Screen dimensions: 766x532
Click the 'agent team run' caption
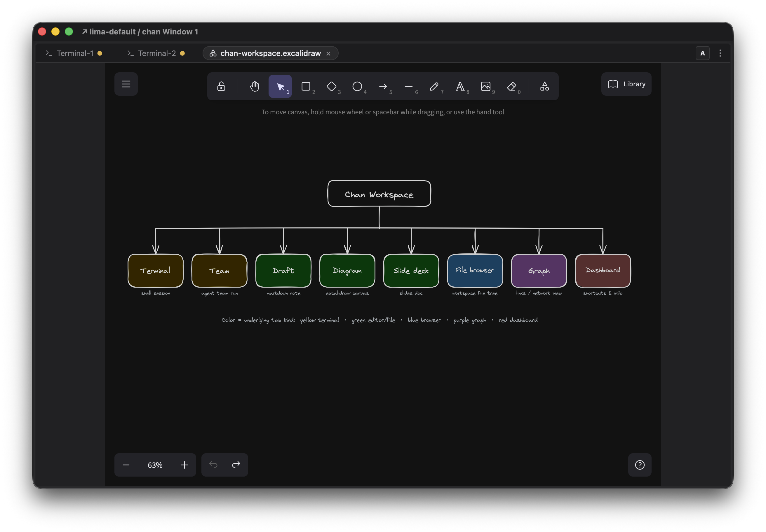coord(220,293)
